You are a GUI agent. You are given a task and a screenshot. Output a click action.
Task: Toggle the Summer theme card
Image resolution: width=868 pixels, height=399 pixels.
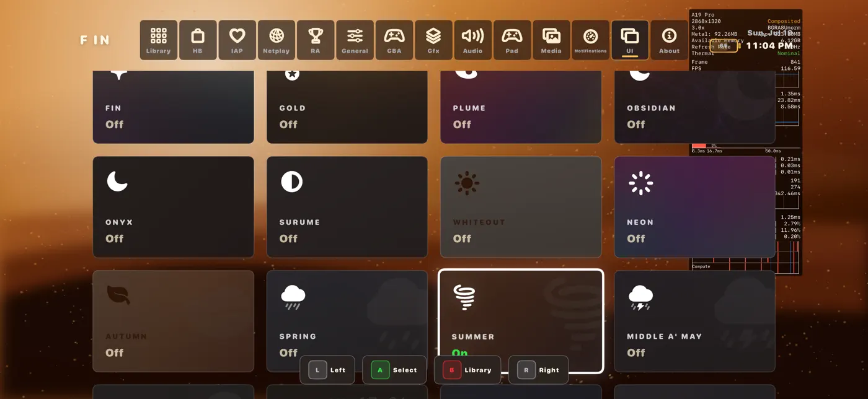[x=521, y=321]
